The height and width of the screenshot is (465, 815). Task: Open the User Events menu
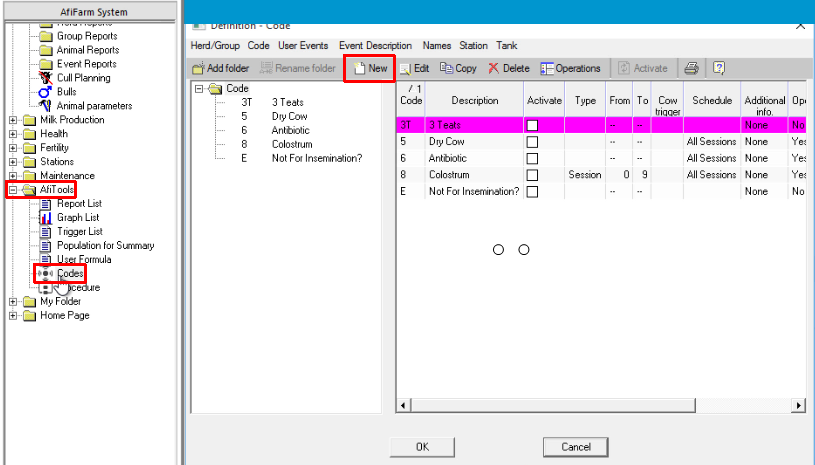click(304, 46)
